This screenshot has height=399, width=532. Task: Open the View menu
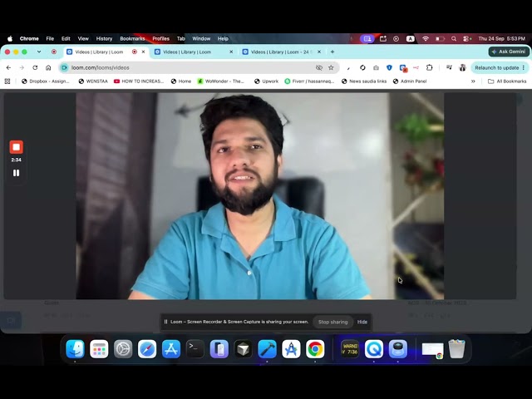point(83,39)
